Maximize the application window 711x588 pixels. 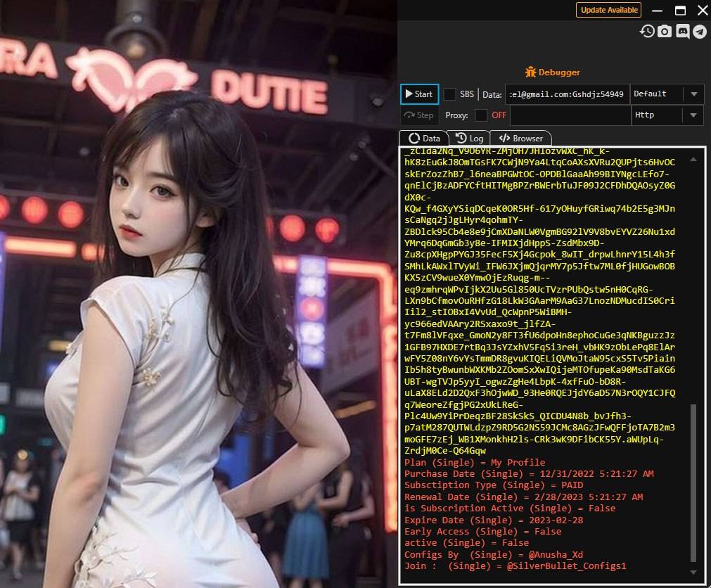(680, 11)
